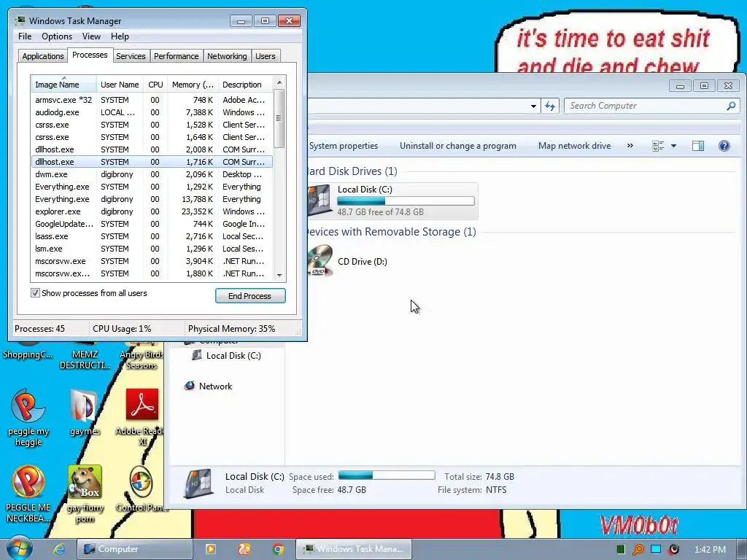747x560 pixels.
Task: Click the Local Disk (C:) drive icon
Action: click(320, 200)
